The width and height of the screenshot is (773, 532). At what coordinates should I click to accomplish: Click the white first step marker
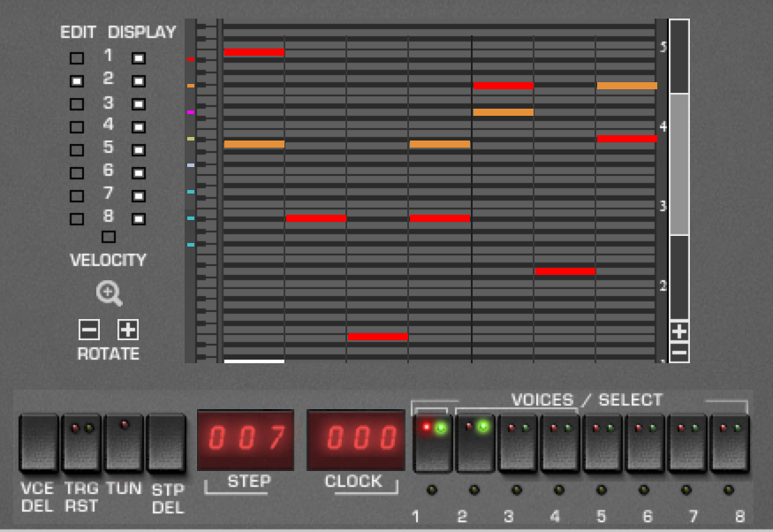point(254,361)
